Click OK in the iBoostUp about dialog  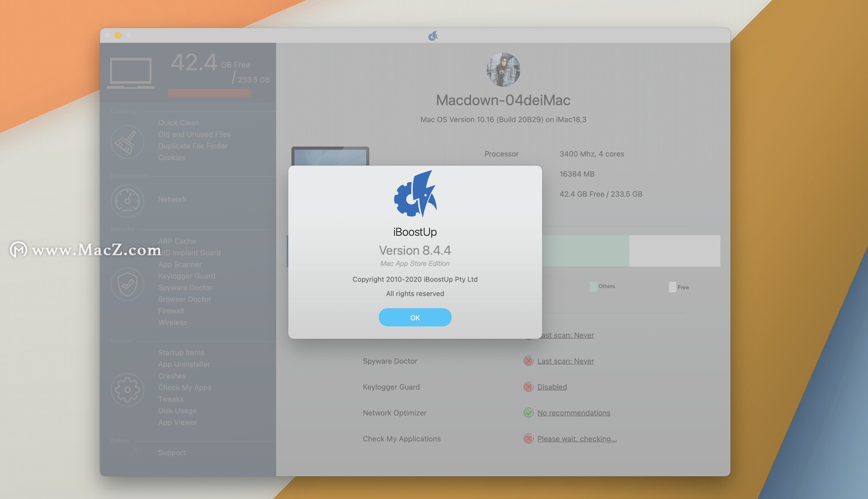pos(415,317)
